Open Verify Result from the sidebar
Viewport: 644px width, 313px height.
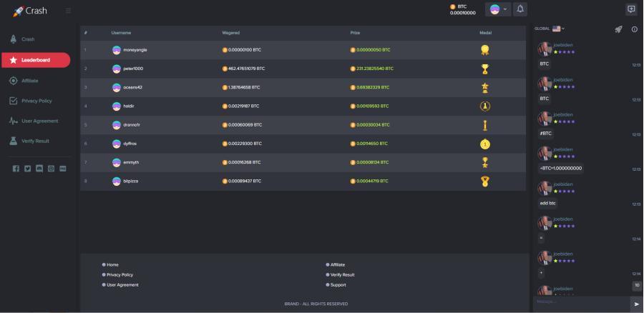click(29, 141)
